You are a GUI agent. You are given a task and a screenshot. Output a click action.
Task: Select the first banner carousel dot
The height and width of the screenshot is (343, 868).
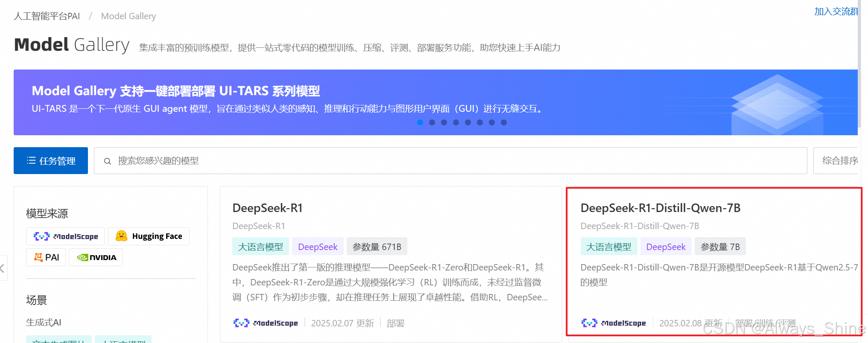[x=420, y=122]
